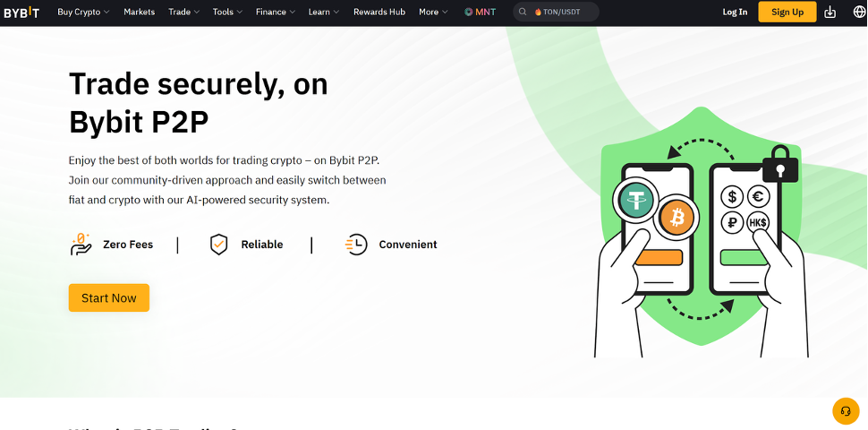The height and width of the screenshot is (430, 868).
Task: Expand the Tools dropdown menu
Action: [227, 12]
